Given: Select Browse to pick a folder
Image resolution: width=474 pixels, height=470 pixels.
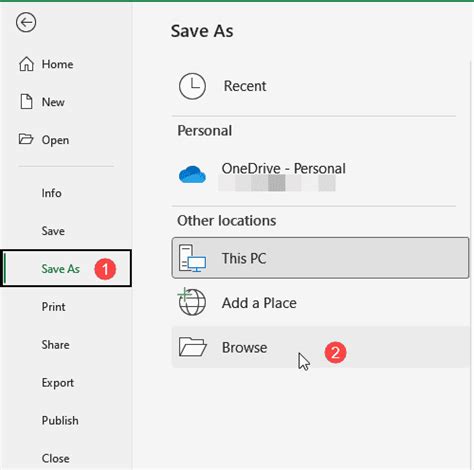Looking at the screenshot, I should tap(320, 347).
